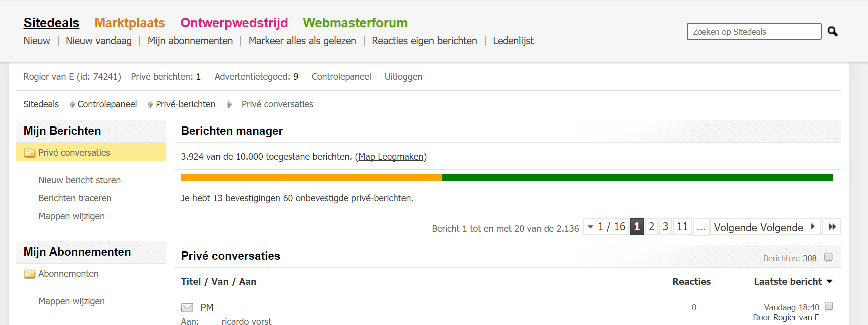Screen dimensions: 868x325
Task: Tick the select-all checkbox beside Berichten: 308
Action: point(828,257)
